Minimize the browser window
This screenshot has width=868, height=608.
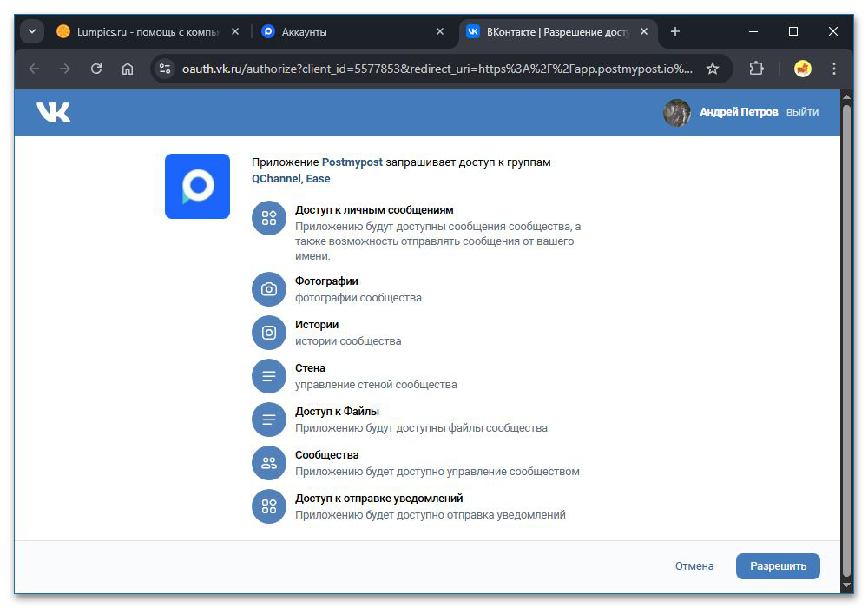753,31
